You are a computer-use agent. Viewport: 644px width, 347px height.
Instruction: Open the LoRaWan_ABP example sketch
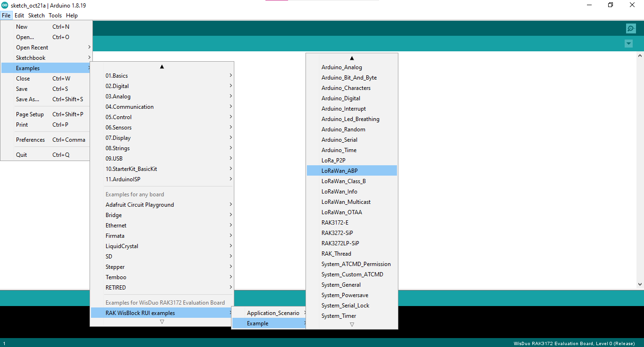click(x=352, y=171)
